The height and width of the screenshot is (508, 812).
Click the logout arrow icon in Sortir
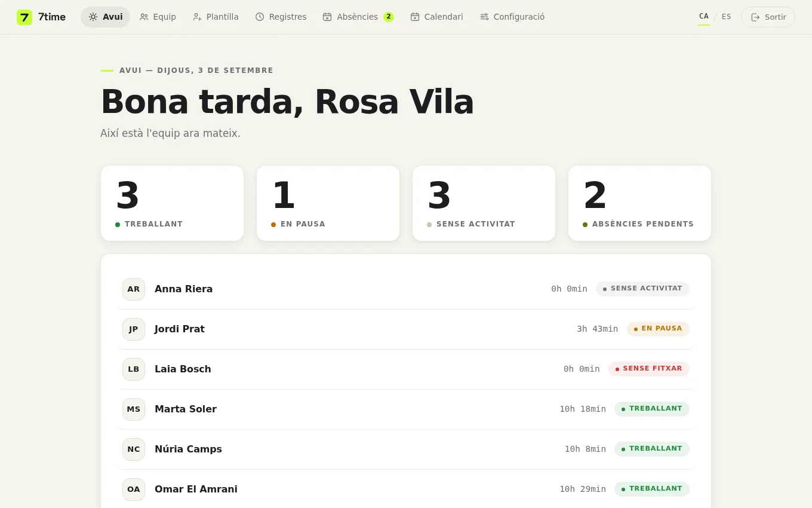(755, 17)
